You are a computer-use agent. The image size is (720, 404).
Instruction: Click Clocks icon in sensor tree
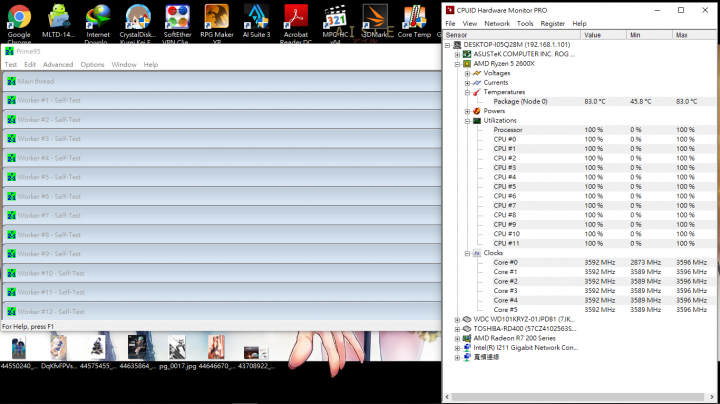point(477,253)
